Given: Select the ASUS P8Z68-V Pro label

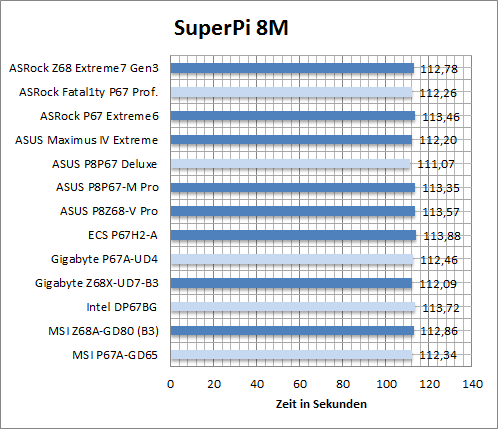Looking at the screenshot, I should point(109,211).
